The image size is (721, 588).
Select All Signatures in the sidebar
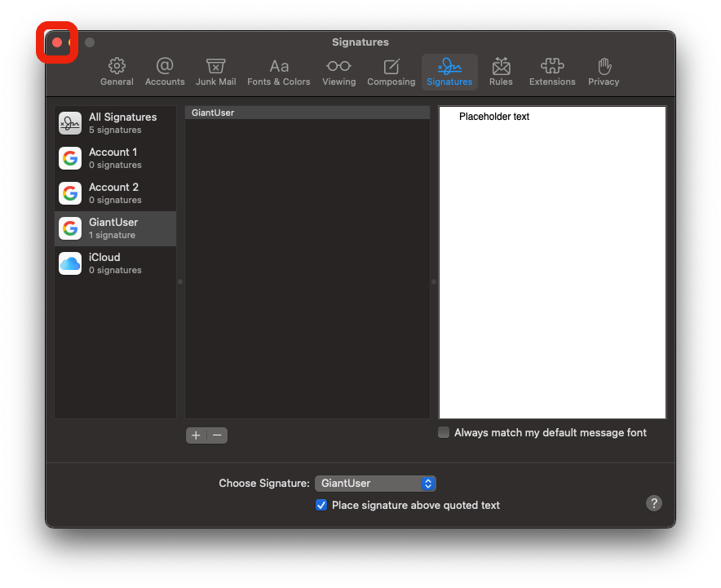pos(115,123)
